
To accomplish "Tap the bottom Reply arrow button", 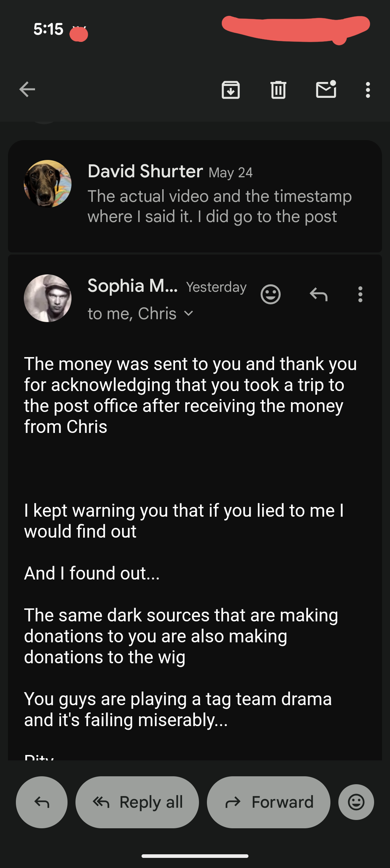I will pyautogui.click(x=42, y=802).
